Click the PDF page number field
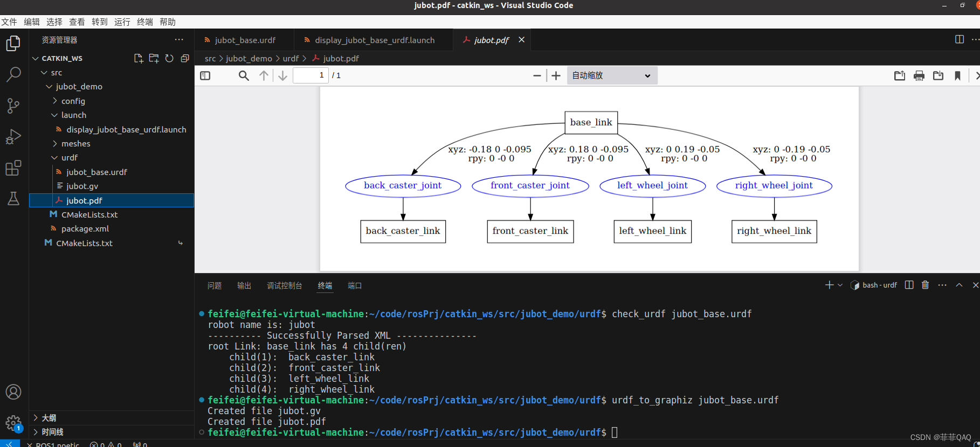Viewport: 980px width, 447px height. click(x=310, y=75)
